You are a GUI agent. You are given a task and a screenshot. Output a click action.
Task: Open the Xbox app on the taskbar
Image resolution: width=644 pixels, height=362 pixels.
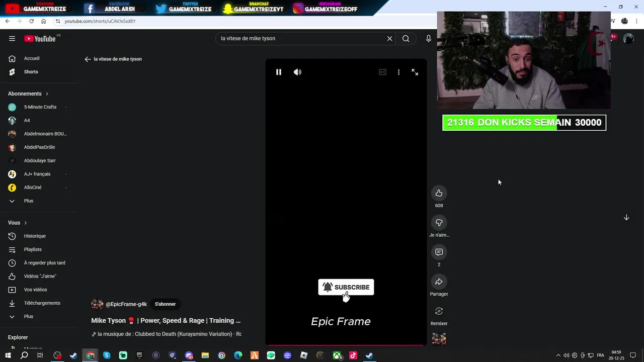(x=337, y=355)
